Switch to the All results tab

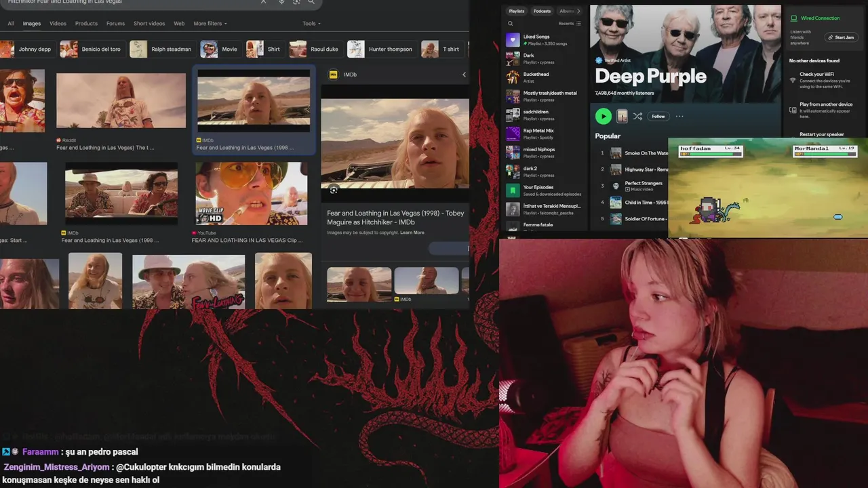click(11, 24)
